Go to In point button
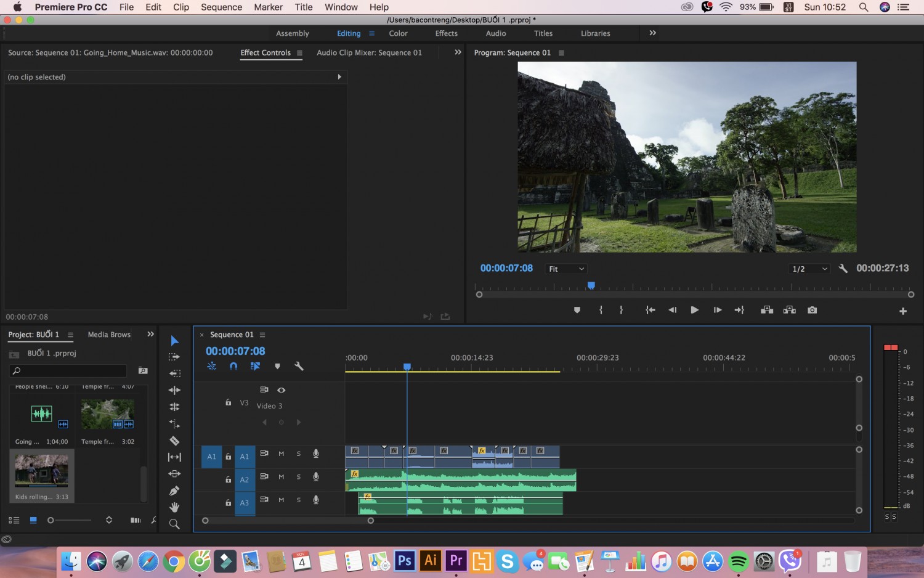This screenshot has width=924, height=578. click(650, 310)
